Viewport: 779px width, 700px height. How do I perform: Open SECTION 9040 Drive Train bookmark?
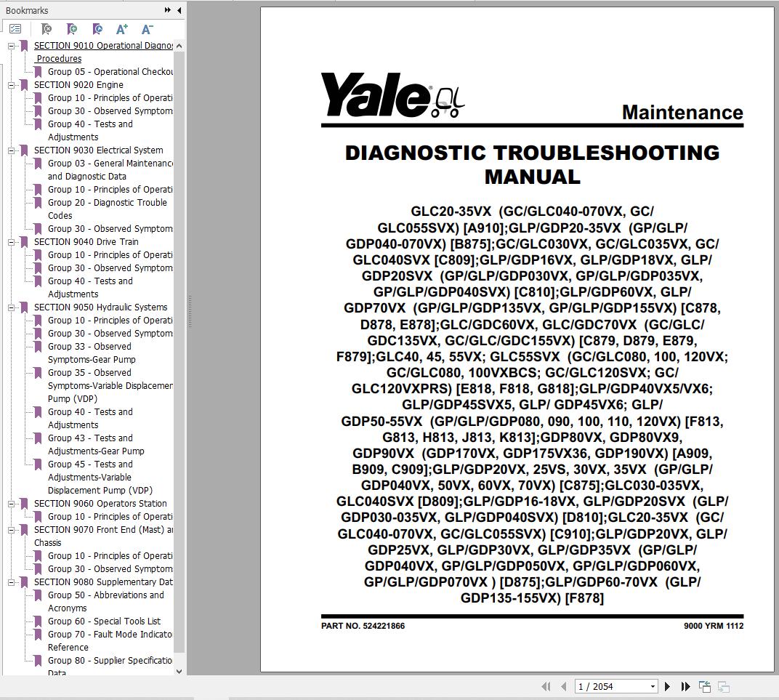tap(86, 242)
